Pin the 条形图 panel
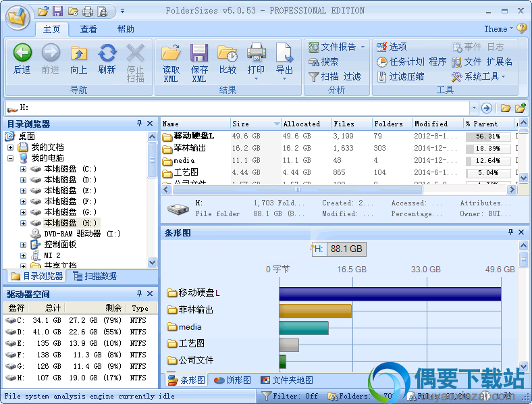This screenshot has height=404, width=532. click(510, 232)
